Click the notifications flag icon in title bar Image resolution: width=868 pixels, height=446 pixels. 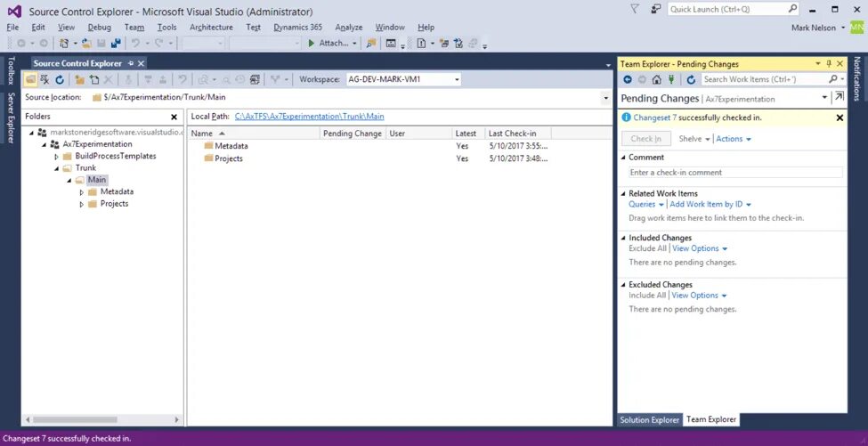pyautogui.click(x=635, y=9)
